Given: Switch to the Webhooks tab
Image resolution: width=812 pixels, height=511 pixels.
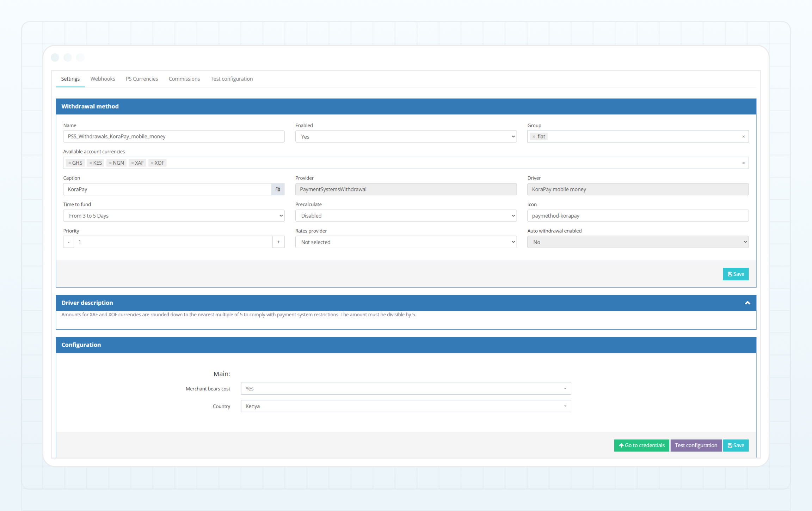Looking at the screenshot, I should [x=103, y=79].
